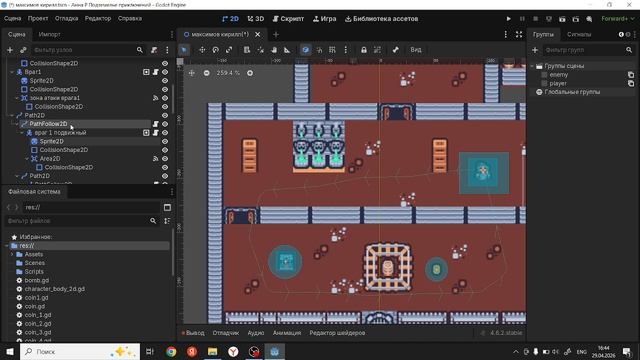The image size is (640, 360).
Task: Reset zoom via 259.4 % label
Action: click(228, 73)
